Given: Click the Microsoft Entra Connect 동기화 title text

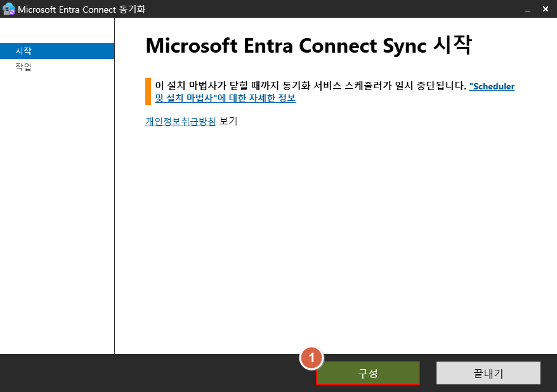Looking at the screenshot, I should (82, 10).
